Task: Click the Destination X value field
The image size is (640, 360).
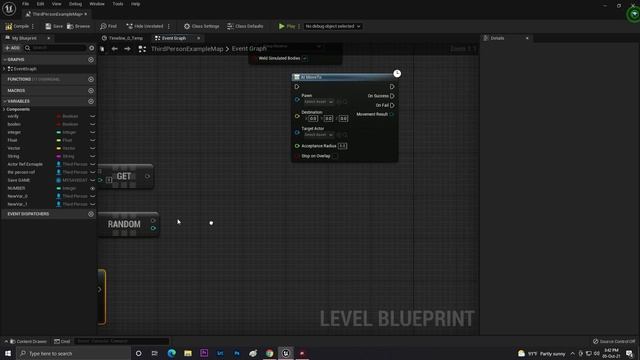Action: tap(313, 119)
